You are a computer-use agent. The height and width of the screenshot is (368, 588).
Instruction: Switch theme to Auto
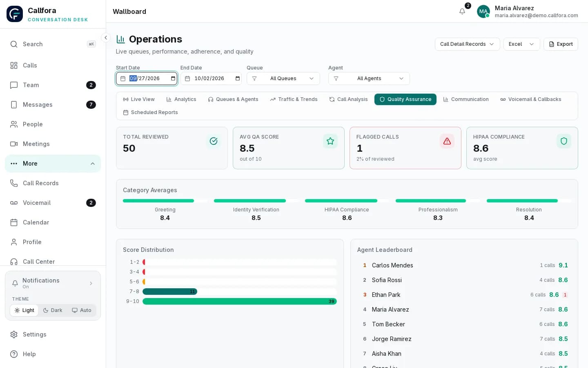(82, 310)
